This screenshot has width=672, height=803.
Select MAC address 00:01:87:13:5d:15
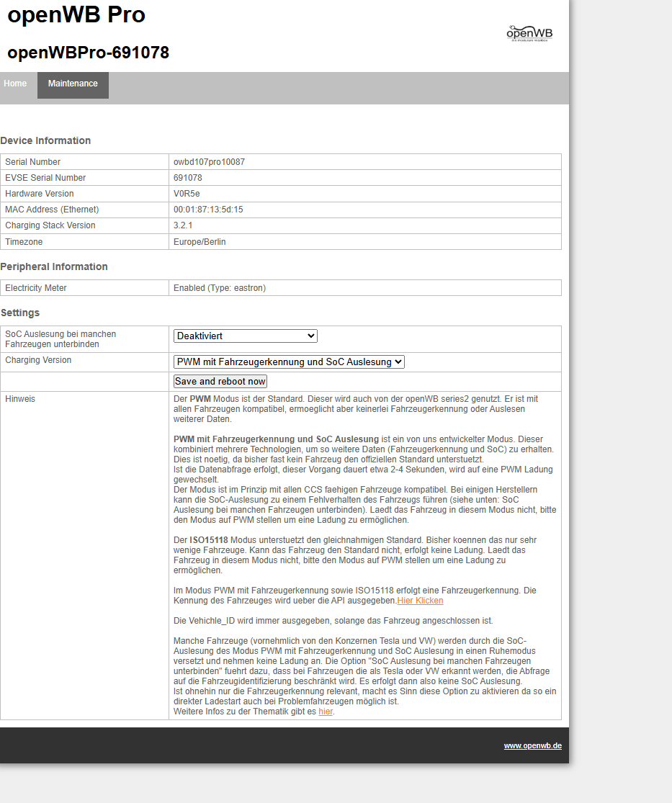[208, 210]
